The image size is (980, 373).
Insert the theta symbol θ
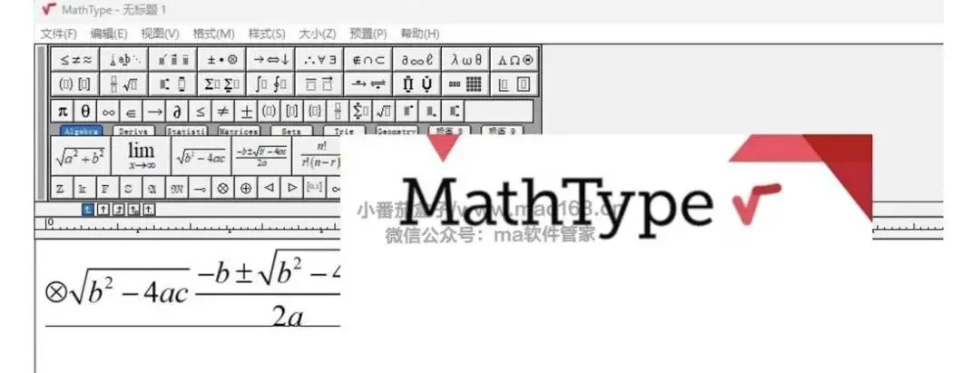(85, 112)
